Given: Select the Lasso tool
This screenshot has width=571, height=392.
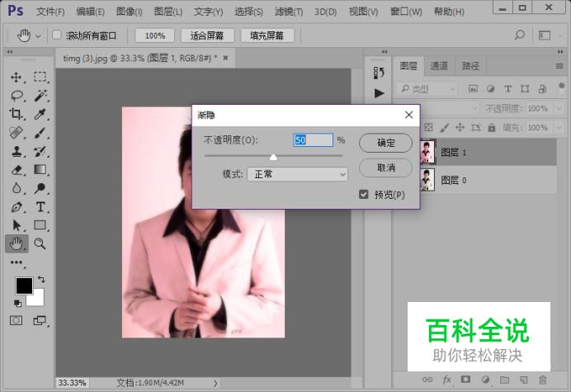Looking at the screenshot, I should [17, 96].
